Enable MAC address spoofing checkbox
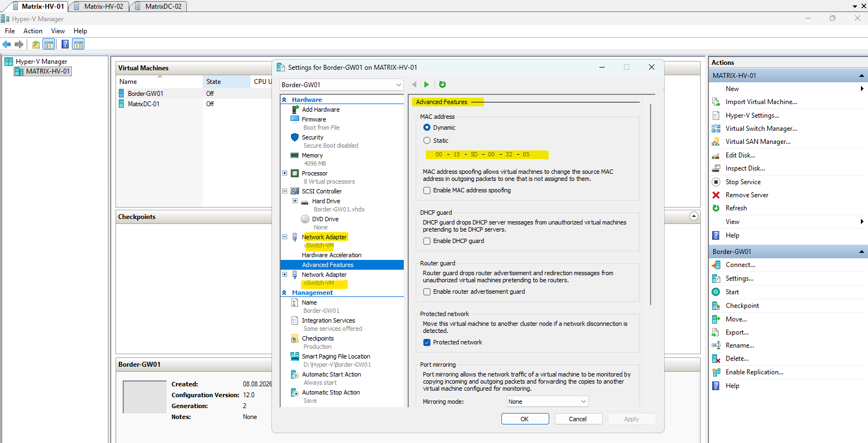The height and width of the screenshot is (443, 868). point(427,190)
